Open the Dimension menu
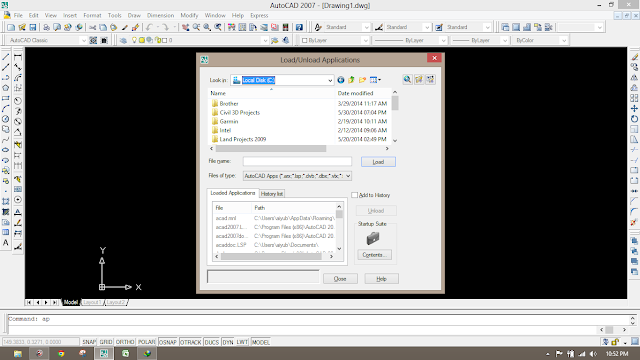 (x=160, y=16)
